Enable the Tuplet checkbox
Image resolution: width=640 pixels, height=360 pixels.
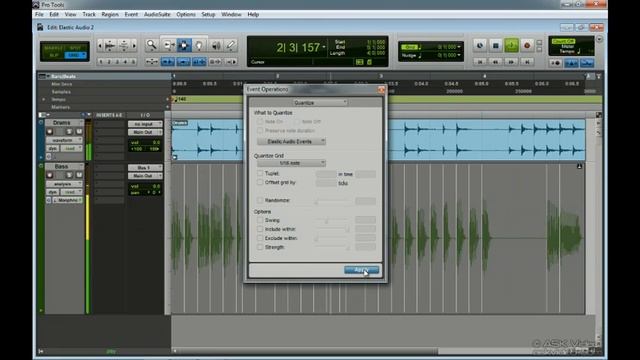coord(260,173)
